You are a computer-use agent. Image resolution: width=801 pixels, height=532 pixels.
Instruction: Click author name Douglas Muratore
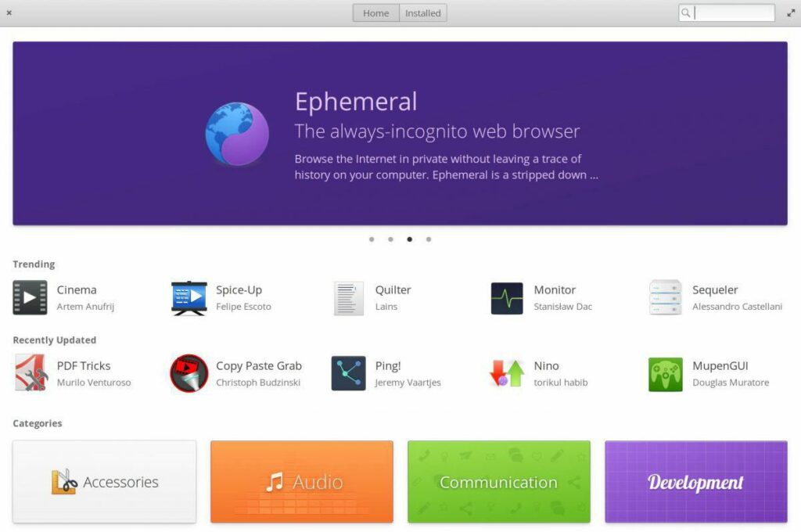731,383
